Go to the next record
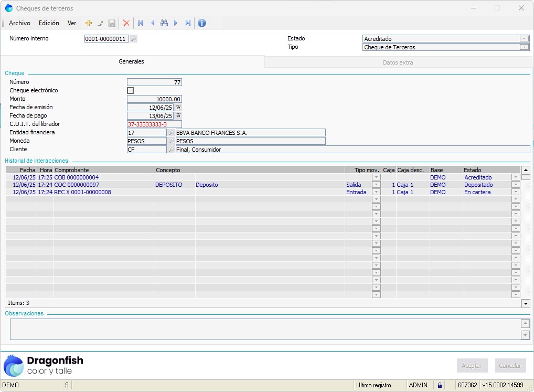534x392 pixels. (176, 23)
